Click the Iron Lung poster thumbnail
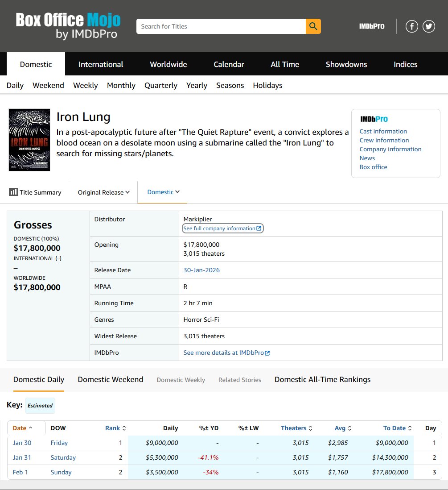 (29, 140)
